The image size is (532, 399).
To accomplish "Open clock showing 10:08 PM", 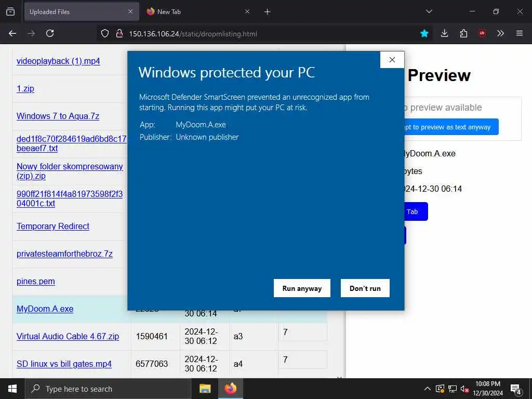I will tap(488, 389).
